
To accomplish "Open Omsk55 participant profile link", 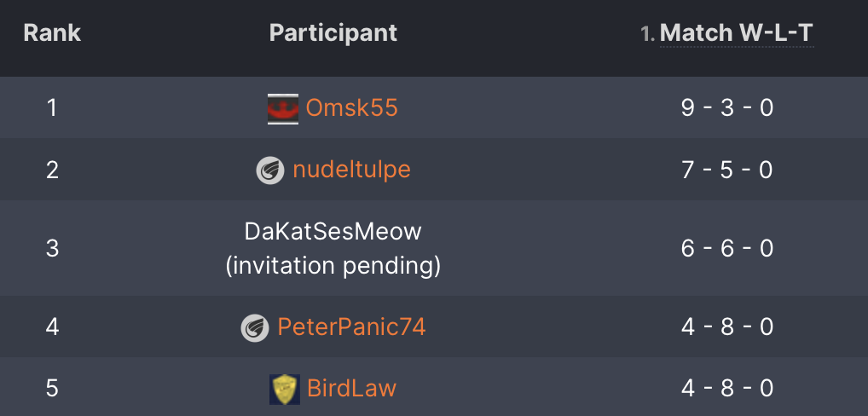I will pos(351,108).
